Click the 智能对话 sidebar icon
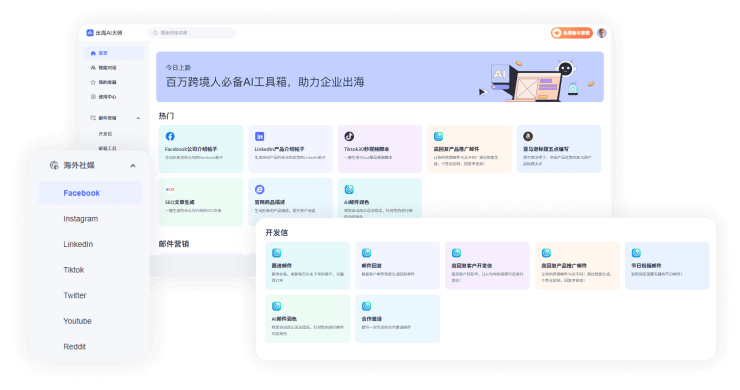 [x=93, y=68]
